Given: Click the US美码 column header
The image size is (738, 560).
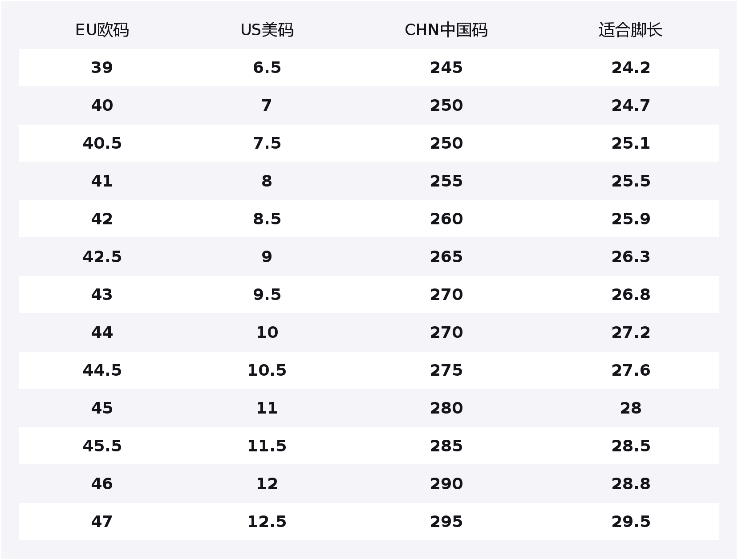Looking at the screenshot, I should [267, 30].
